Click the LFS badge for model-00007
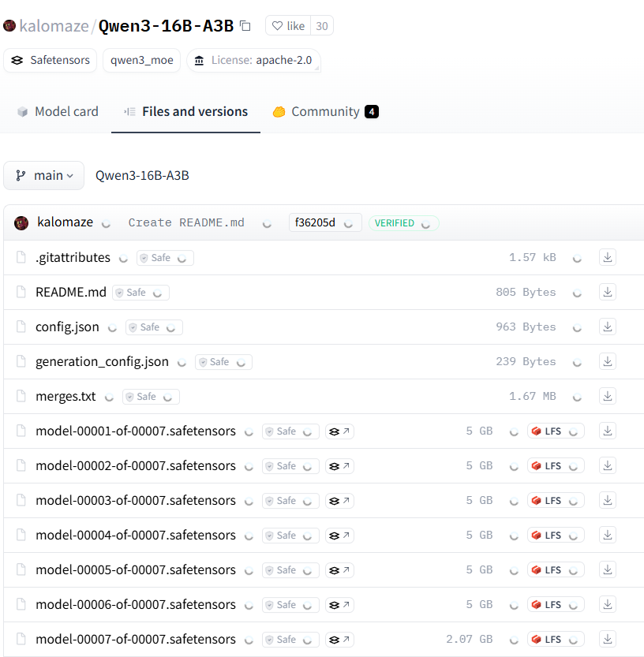The image size is (644, 657). click(x=556, y=640)
